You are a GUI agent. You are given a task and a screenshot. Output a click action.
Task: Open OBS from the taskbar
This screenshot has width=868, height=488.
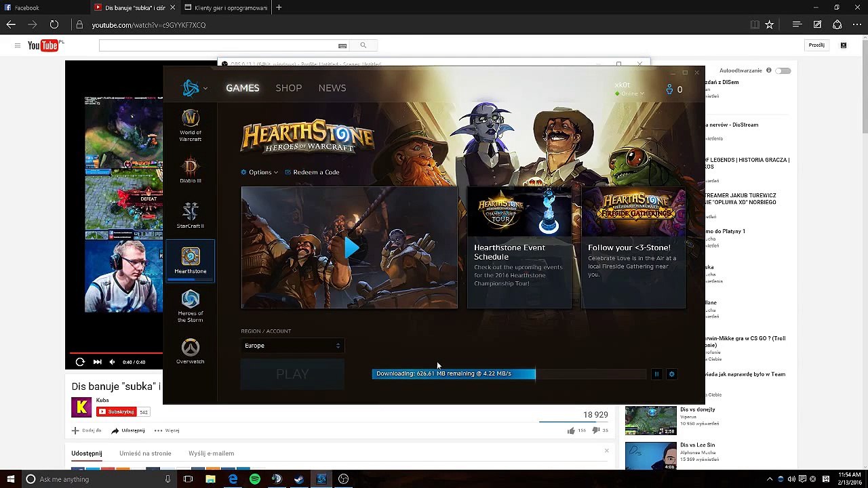click(x=344, y=479)
